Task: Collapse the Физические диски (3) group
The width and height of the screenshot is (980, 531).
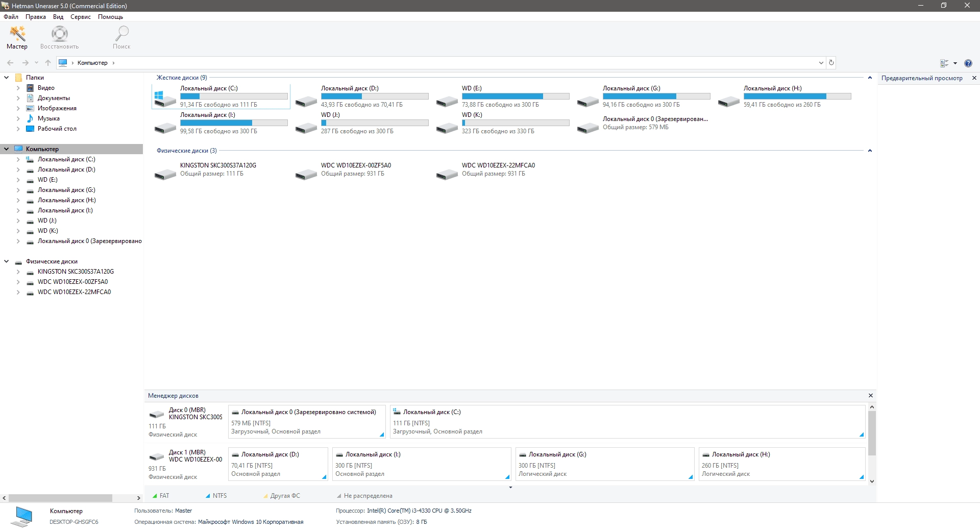Action: coord(870,151)
